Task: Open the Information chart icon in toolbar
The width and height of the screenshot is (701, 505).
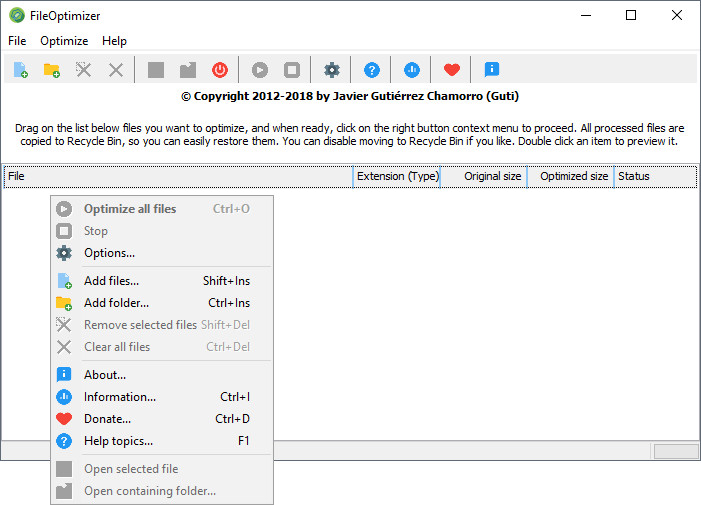Action: (x=412, y=70)
